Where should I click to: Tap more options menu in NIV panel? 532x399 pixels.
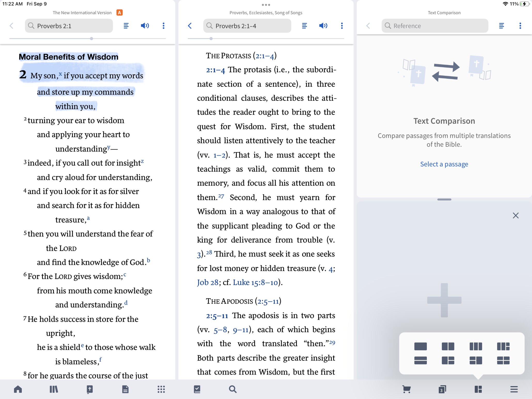[163, 26]
